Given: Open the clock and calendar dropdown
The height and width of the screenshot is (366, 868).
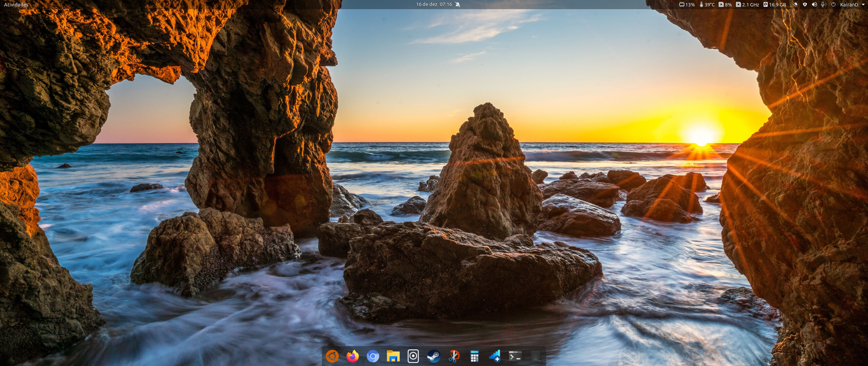Looking at the screenshot, I should [x=434, y=5].
